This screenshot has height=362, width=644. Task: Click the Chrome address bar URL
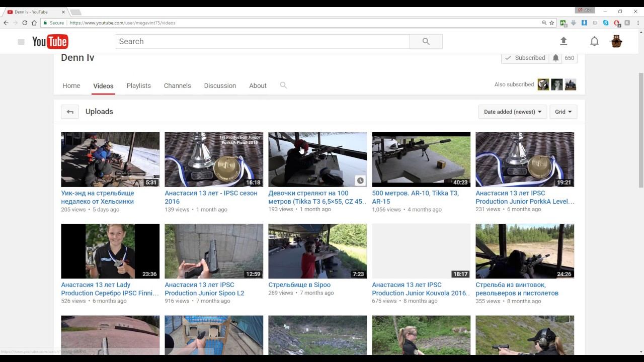point(122,23)
